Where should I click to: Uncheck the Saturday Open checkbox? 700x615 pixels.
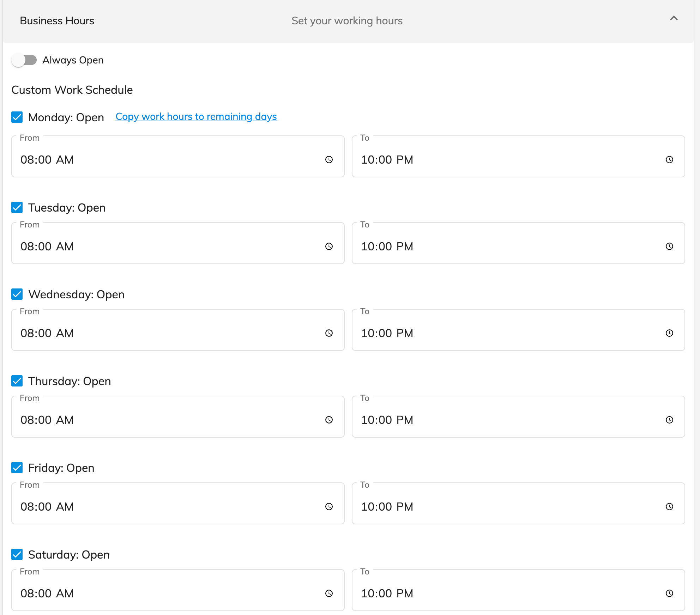[17, 554]
